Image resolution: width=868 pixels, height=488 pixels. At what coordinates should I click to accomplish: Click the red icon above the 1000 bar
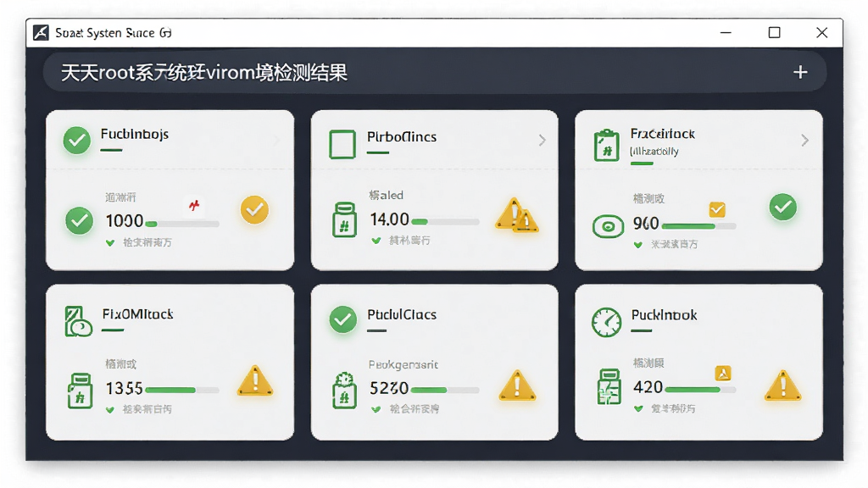(194, 206)
